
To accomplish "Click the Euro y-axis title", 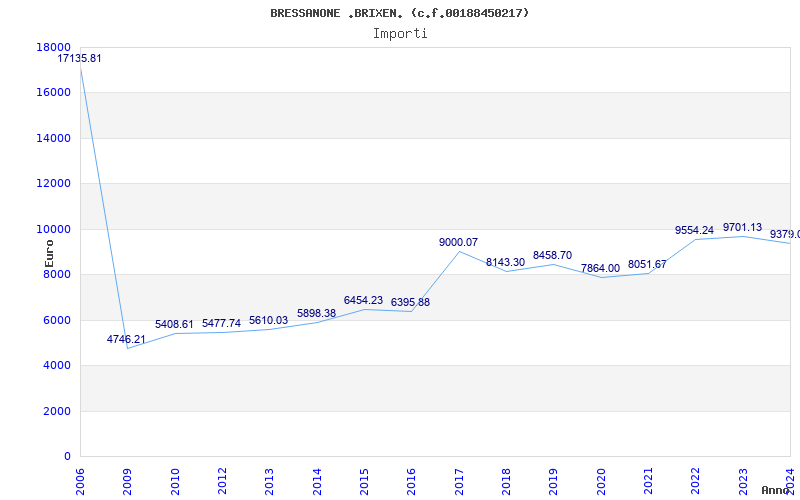I will click(x=49, y=254).
